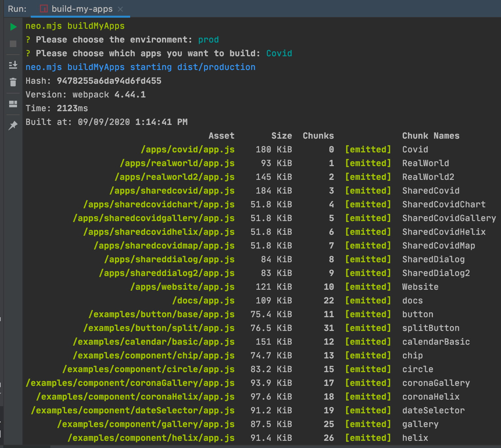
Task: Close the build-my-apps tab
Action: pos(120,9)
